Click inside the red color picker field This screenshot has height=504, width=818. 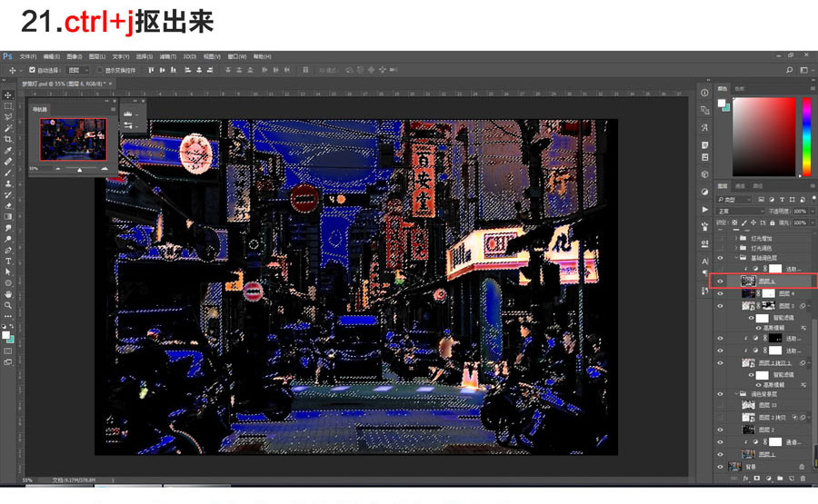point(763,136)
